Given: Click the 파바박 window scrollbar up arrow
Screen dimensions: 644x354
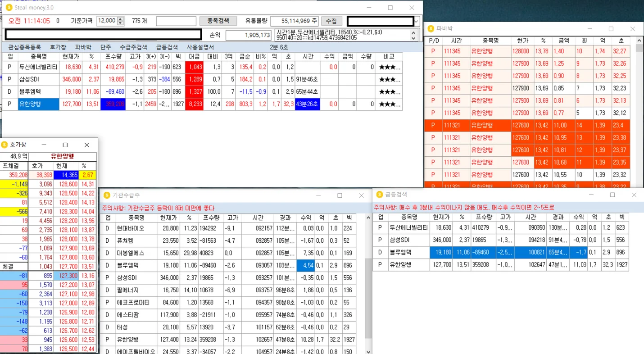Looking at the screenshot, I should click(639, 41).
